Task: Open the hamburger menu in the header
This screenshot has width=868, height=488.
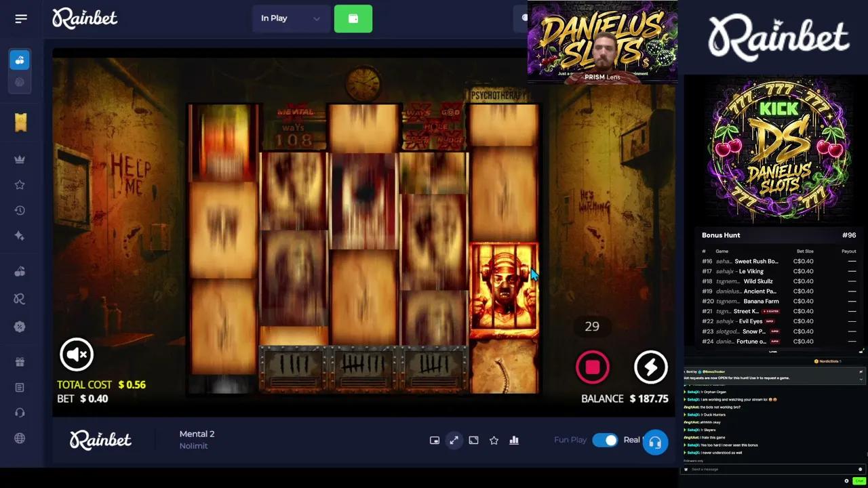Action: pos(21,18)
